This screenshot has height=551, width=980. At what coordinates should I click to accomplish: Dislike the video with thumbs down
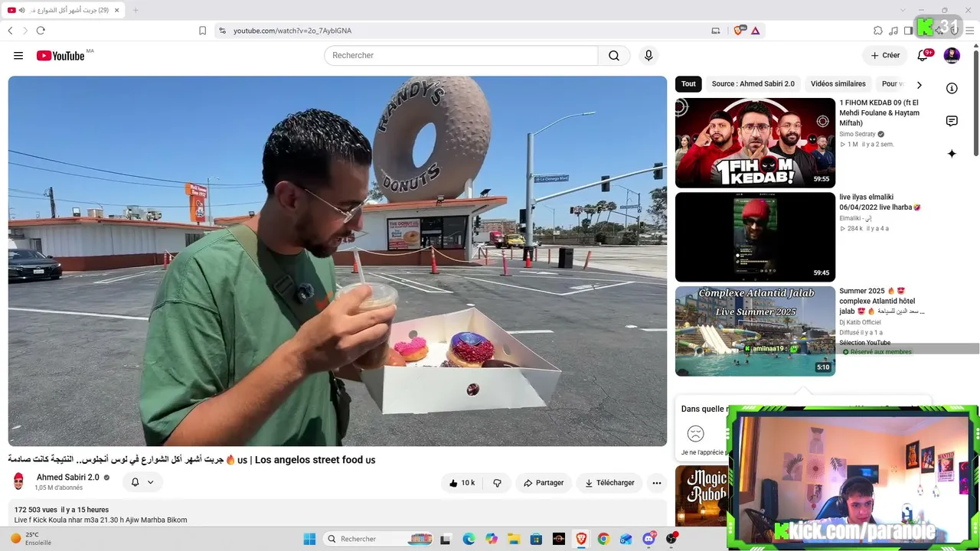pyautogui.click(x=497, y=483)
